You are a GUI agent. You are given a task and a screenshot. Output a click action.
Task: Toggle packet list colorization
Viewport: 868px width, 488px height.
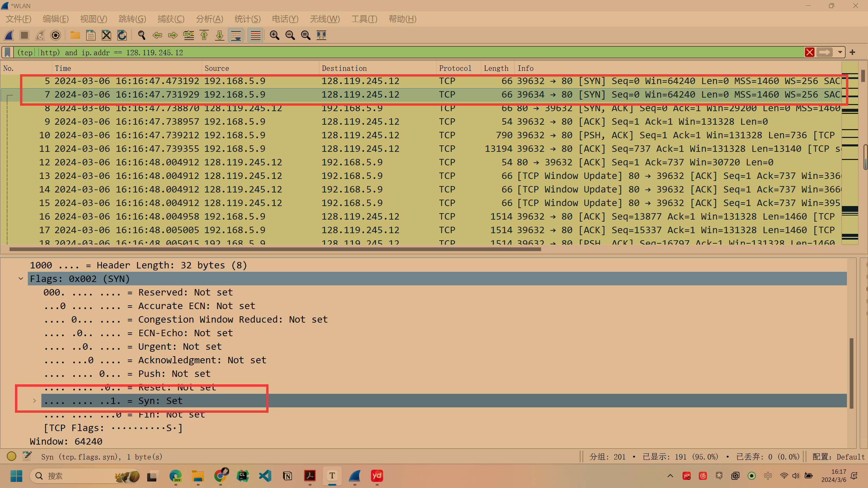point(255,35)
